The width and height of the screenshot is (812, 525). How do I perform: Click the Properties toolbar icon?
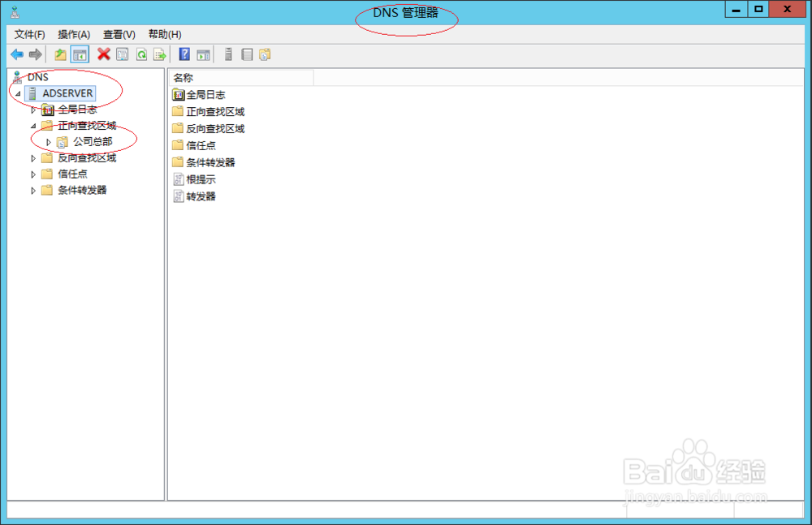click(x=122, y=54)
